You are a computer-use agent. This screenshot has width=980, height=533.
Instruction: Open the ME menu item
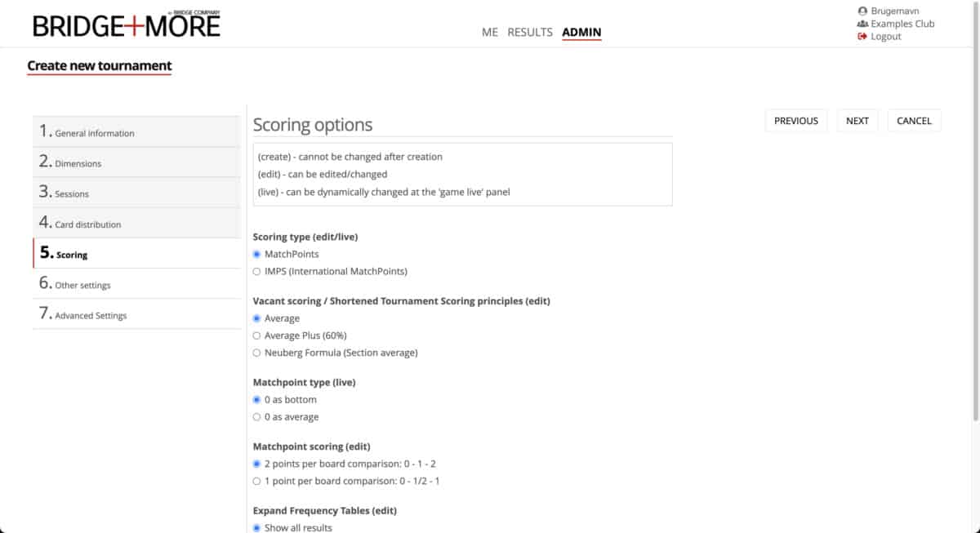(x=490, y=33)
